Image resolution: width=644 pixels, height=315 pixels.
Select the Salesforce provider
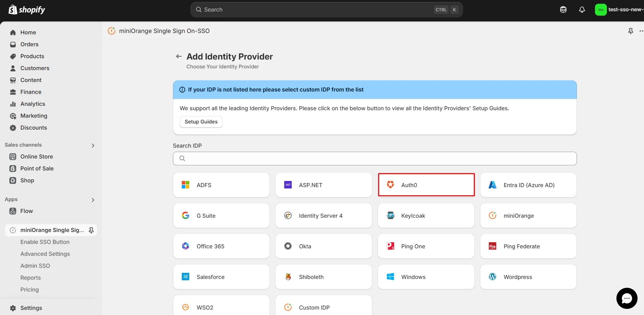click(x=221, y=277)
